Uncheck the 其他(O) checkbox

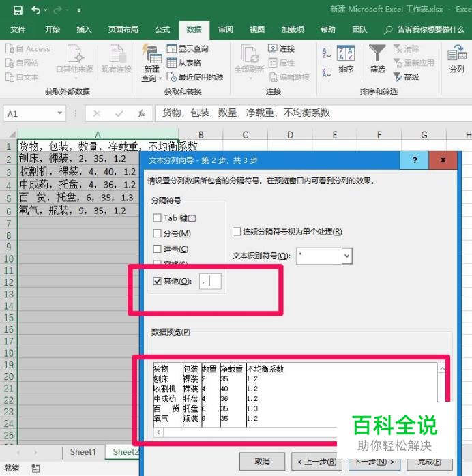[x=157, y=281]
